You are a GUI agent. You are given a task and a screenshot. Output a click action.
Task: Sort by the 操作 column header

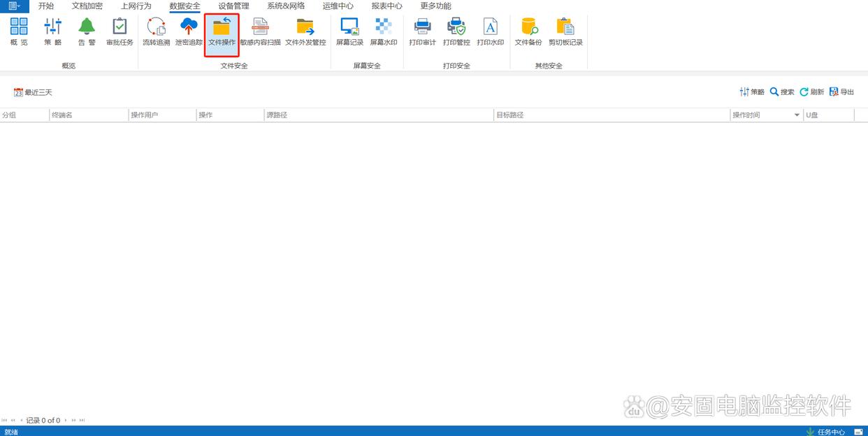click(x=231, y=115)
